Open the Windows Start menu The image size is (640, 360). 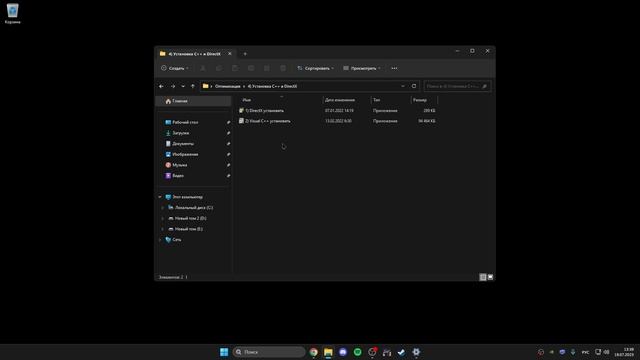pos(224,352)
